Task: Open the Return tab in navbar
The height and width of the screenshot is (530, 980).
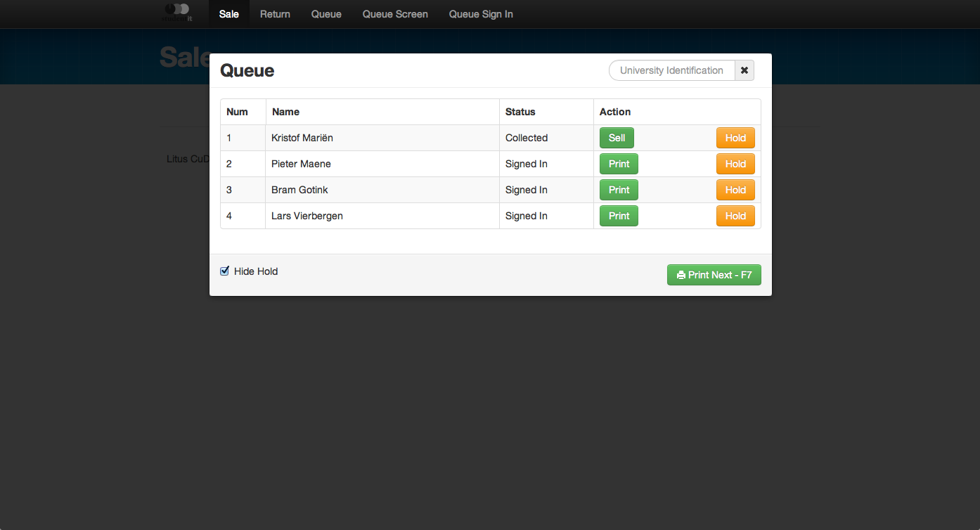Action: pyautogui.click(x=275, y=14)
